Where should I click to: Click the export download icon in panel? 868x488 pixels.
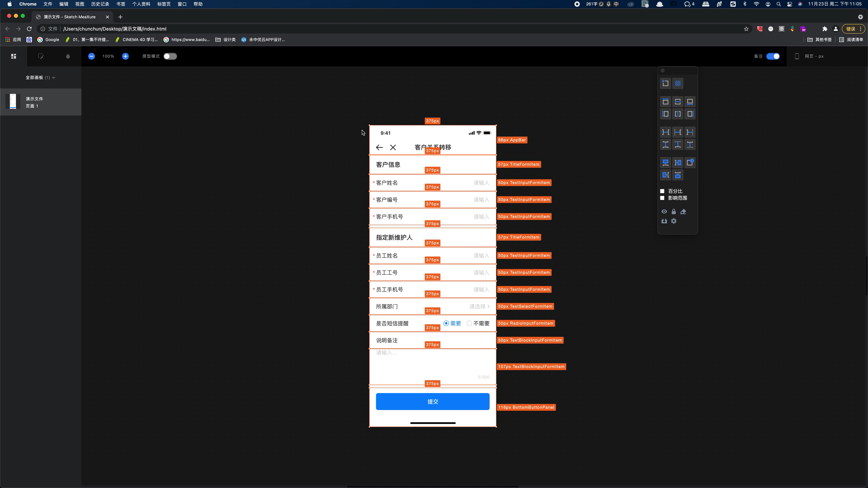(x=664, y=221)
